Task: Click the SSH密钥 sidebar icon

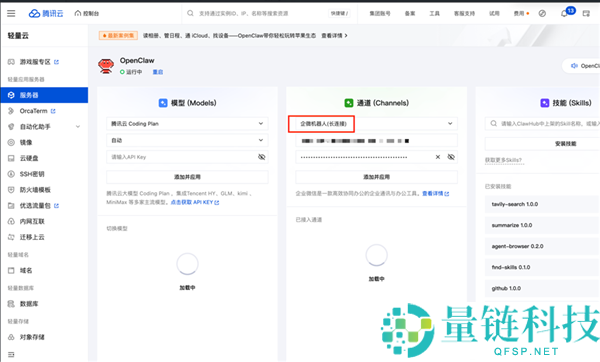Action: 11,174
